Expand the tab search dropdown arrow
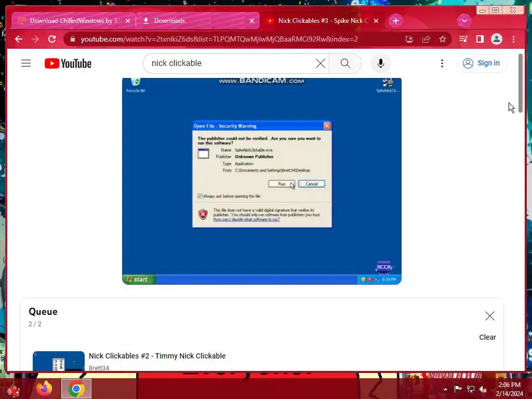The image size is (532, 399). 464,21
